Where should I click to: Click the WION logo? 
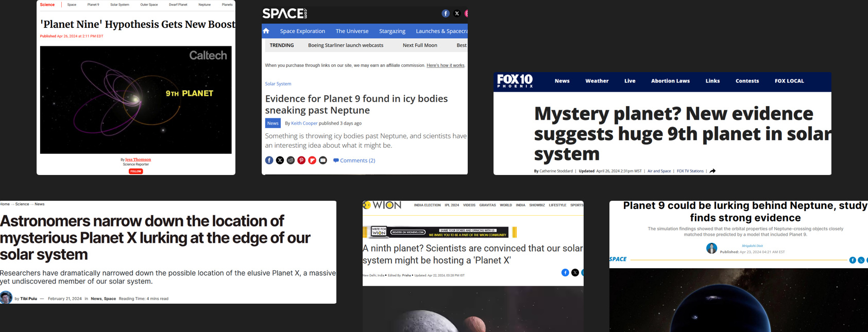click(x=382, y=205)
